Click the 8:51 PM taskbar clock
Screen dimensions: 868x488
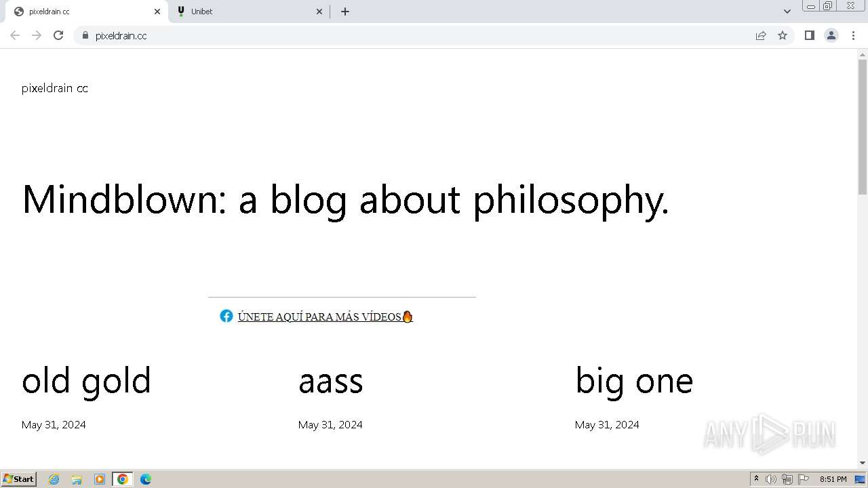click(x=833, y=479)
